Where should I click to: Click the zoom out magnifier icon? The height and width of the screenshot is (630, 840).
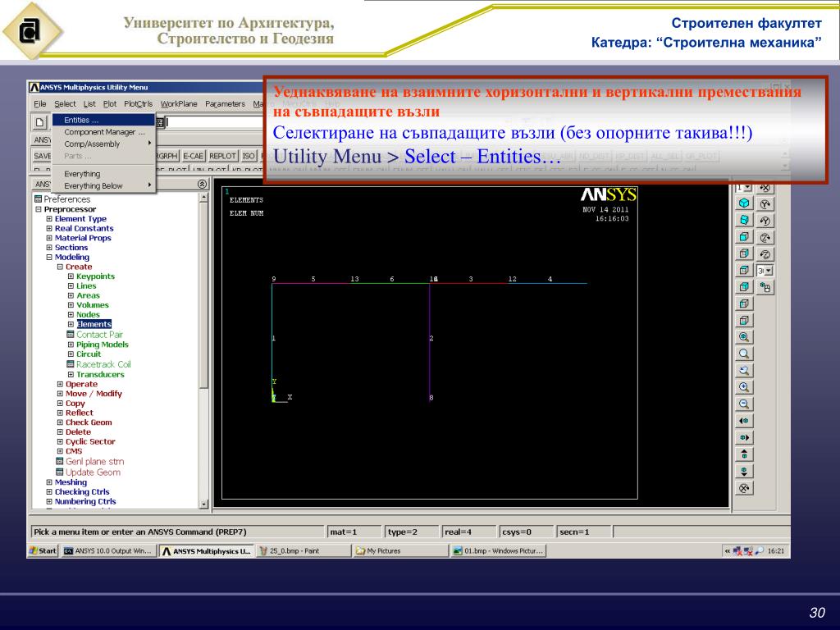pyautogui.click(x=744, y=404)
